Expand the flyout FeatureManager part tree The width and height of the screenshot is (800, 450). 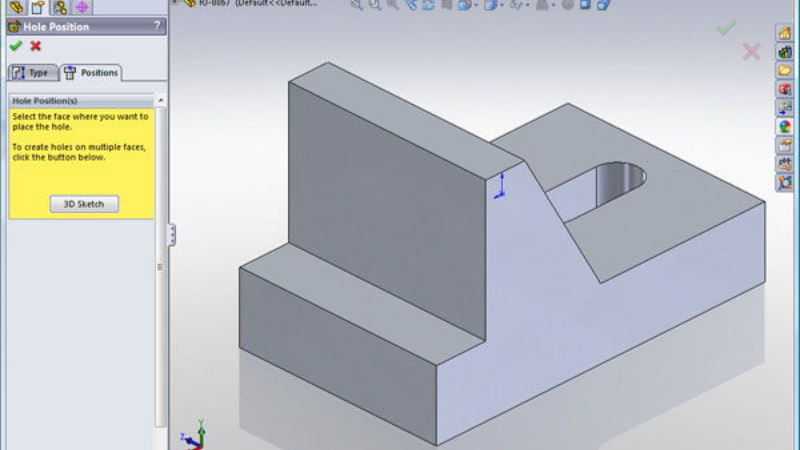[x=174, y=3]
